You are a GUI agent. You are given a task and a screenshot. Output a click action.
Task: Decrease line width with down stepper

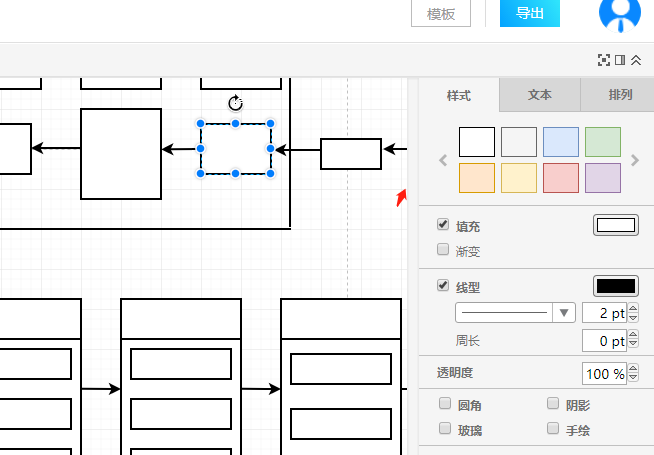[633, 317]
